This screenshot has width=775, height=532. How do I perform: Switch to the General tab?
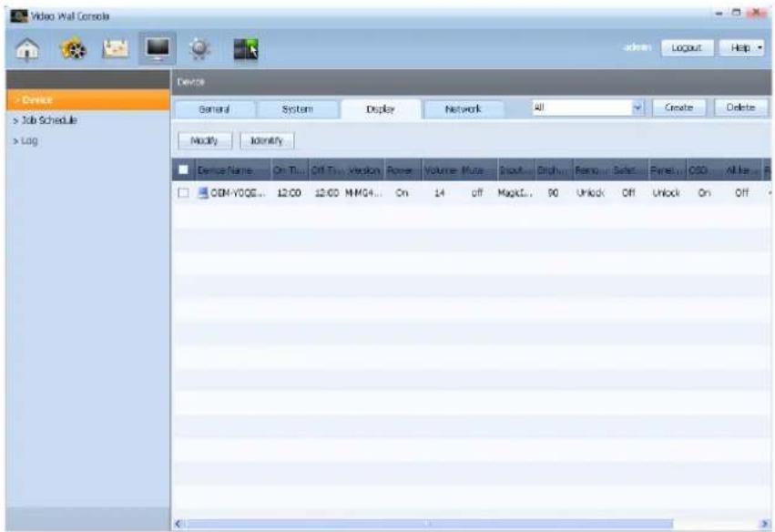pyautogui.click(x=215, y=109)
